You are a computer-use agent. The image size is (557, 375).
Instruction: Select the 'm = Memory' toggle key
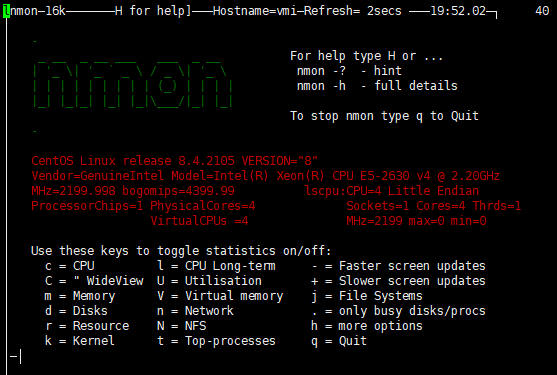tap(80, 296)
